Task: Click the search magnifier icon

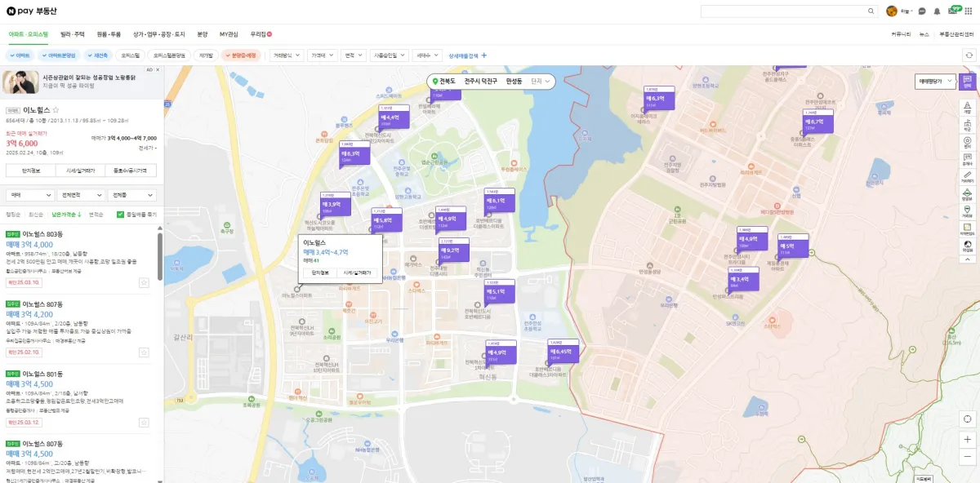Action: tap(871, 11)
